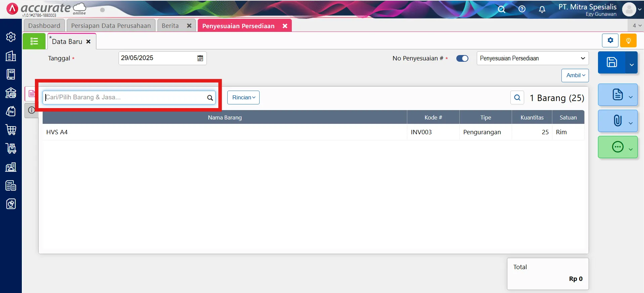The width and height of the screenshot is (644, 293).
Task: Click the blue save disk icon
Action: (x=611, y=62)
